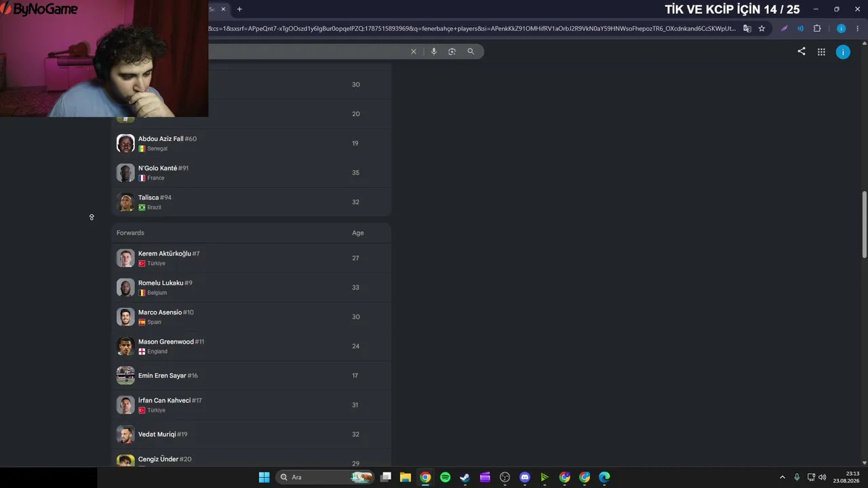868x488 pixels.
Task: Open Chrome profile avatar in browser toolbar
Action: pyautogui.click(x=842, y=28)
